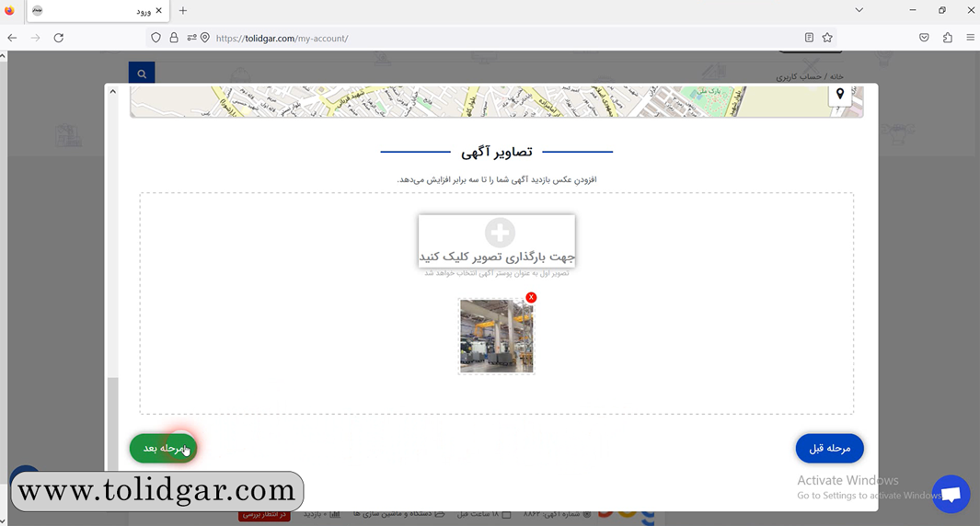Bookmark this page with star icon

tap(827, 38)
